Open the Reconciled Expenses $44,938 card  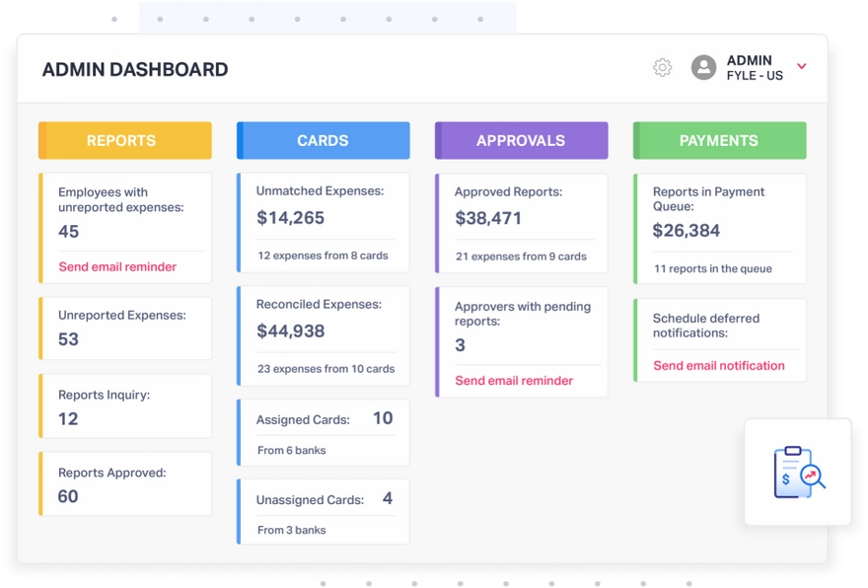(323, 335)
